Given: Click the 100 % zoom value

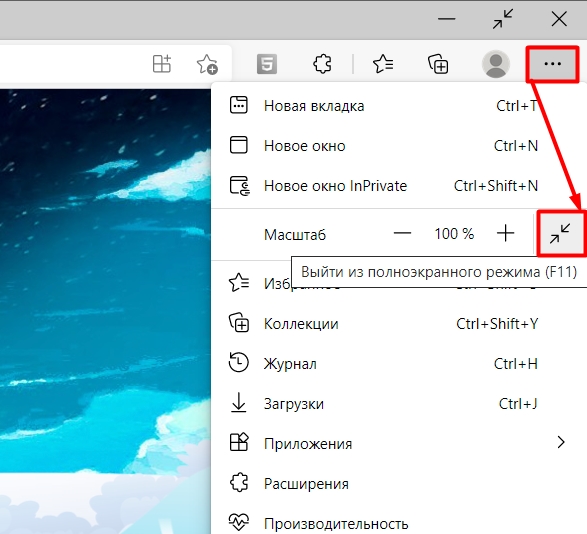Looking at the screenshot, I should (454, 234).
